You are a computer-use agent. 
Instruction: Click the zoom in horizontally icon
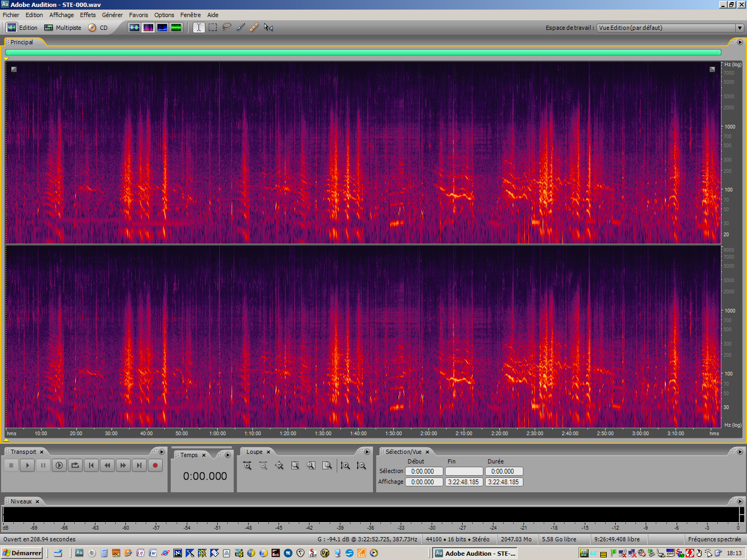coord(247,466)
